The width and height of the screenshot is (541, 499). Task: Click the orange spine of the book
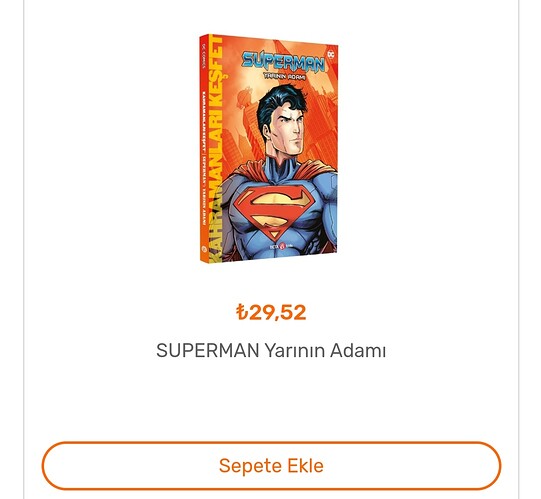point(204,148)
